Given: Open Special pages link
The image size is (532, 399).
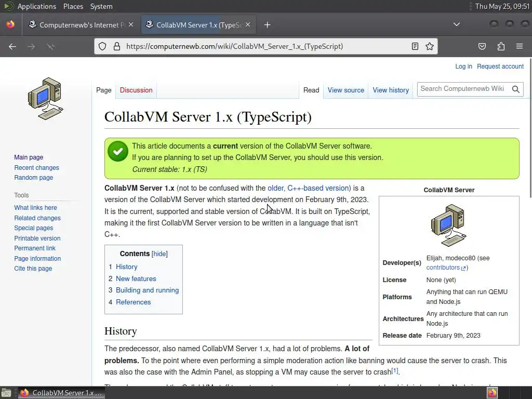Looking at the screenshot, I should [x=34, y=228].
